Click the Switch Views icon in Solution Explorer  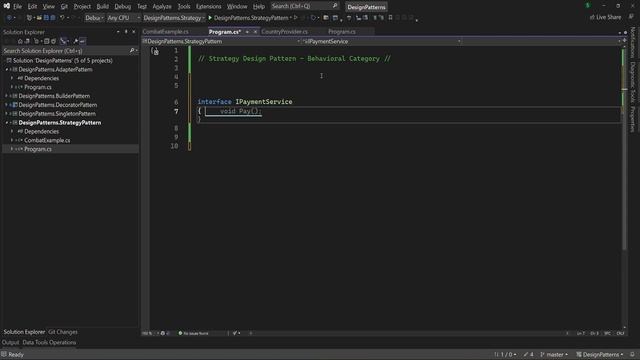click(x=27, y=41)
